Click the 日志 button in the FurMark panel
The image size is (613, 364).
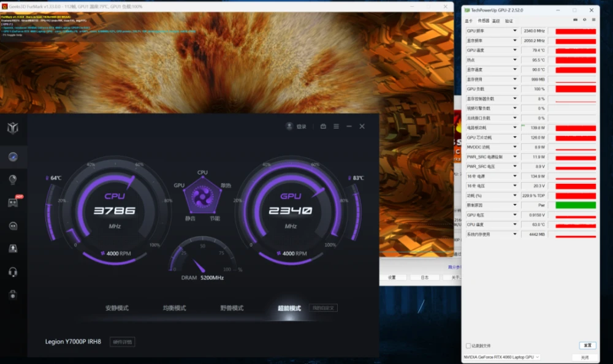(x=425, y=277)
